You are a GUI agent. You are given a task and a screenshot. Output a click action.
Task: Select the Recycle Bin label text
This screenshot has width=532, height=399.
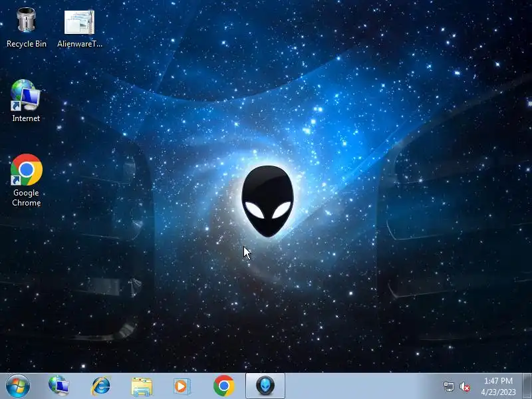coord(27,44)
